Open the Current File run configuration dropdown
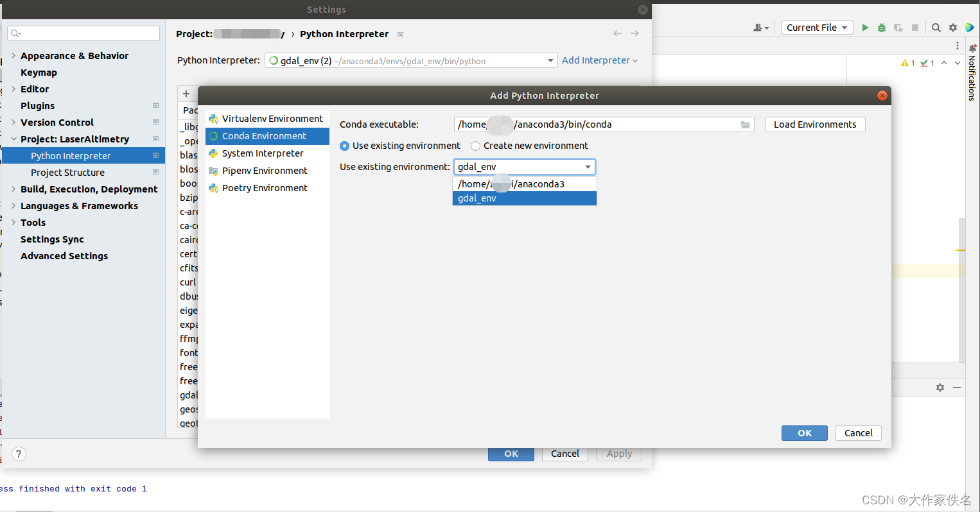The width and height of the screenshot is (980, 512). click(x=817, y=28)
